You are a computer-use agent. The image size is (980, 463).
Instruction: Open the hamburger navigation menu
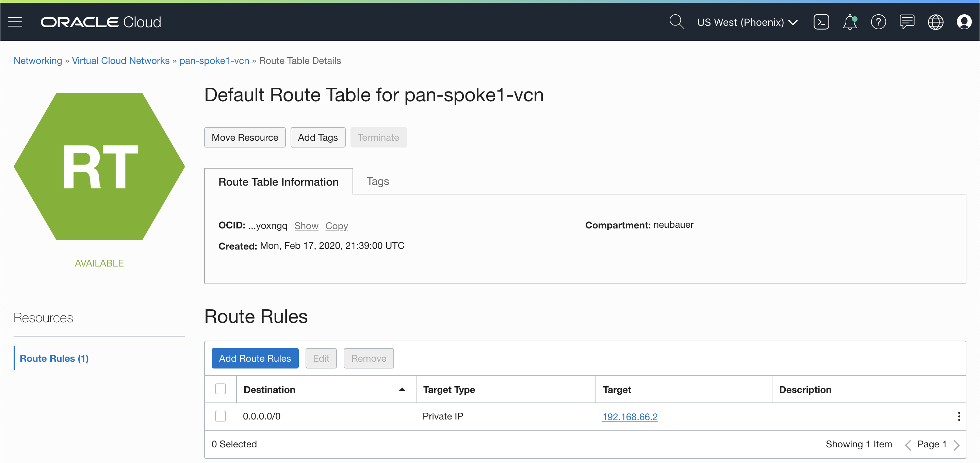coord(15,22)
